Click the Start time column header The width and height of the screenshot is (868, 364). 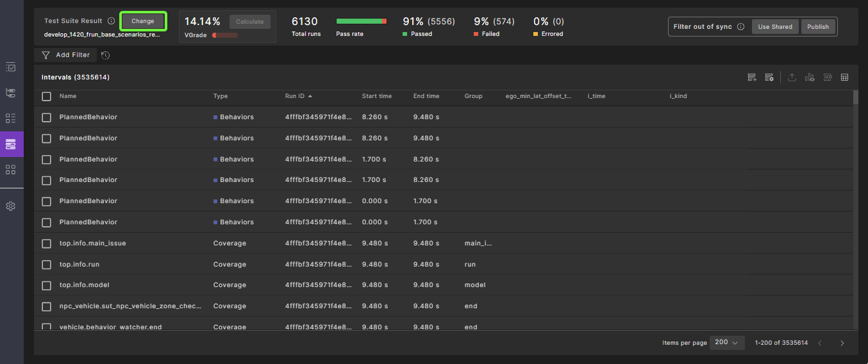coord(376,96)
